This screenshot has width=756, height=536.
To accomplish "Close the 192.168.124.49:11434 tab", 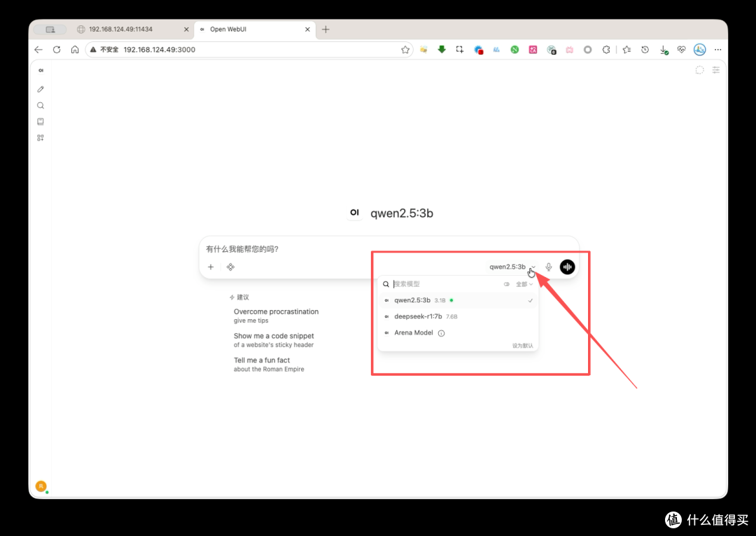I will [x=186, y=29].
